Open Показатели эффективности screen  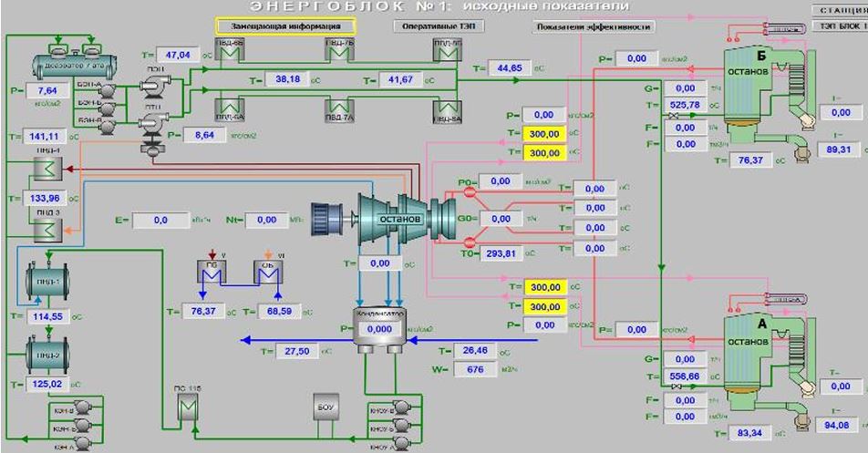click(594, 26)
